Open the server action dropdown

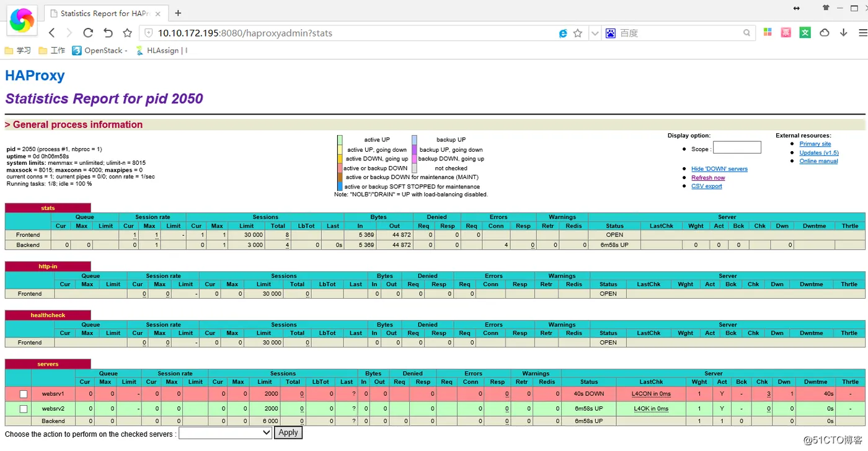225,433
